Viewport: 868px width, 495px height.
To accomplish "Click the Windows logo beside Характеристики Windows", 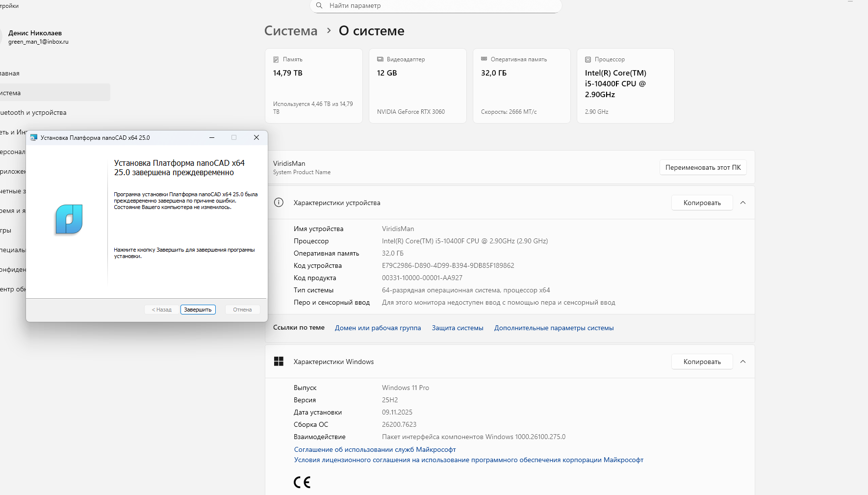I will tap(279, 362).
